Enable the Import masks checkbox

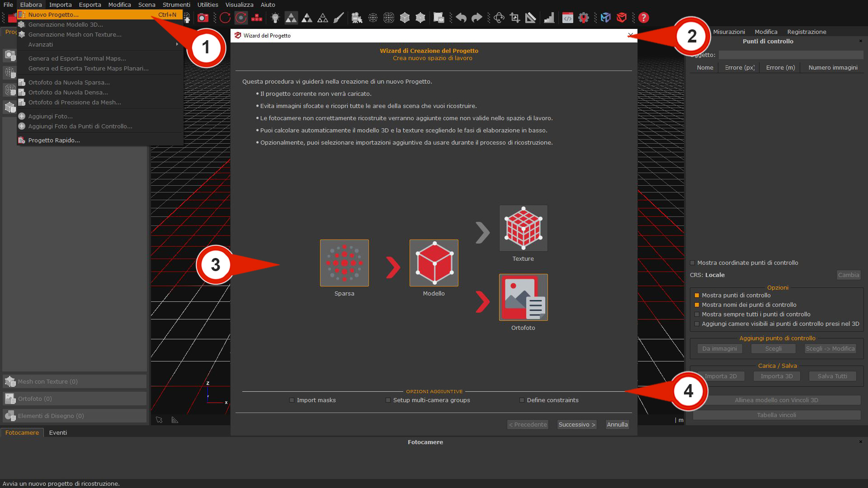[x=292, y=400]
